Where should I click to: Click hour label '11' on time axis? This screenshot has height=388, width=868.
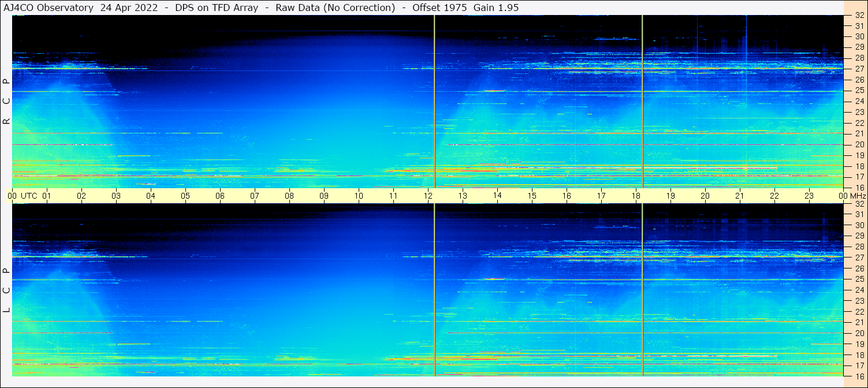tap(393, 196)
